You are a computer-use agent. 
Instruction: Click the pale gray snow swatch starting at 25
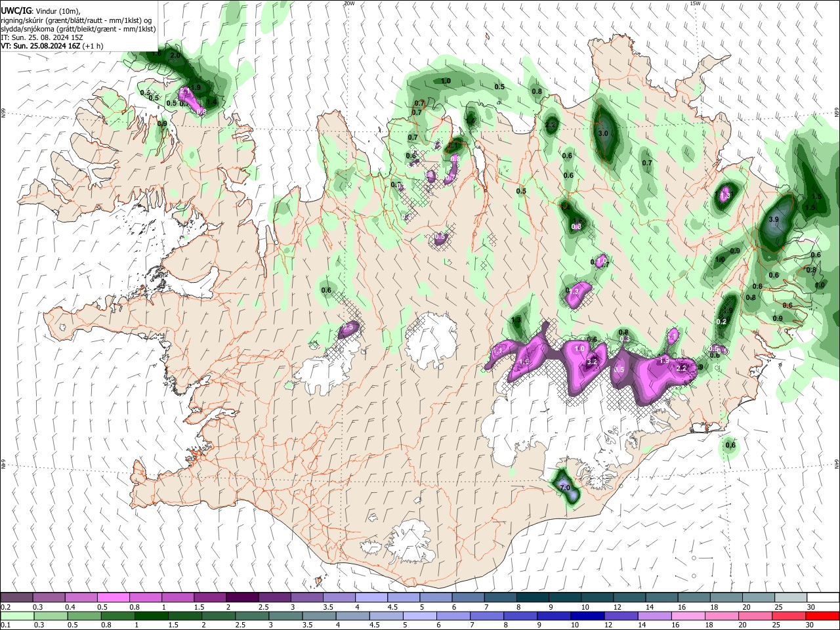pos(791,598)
